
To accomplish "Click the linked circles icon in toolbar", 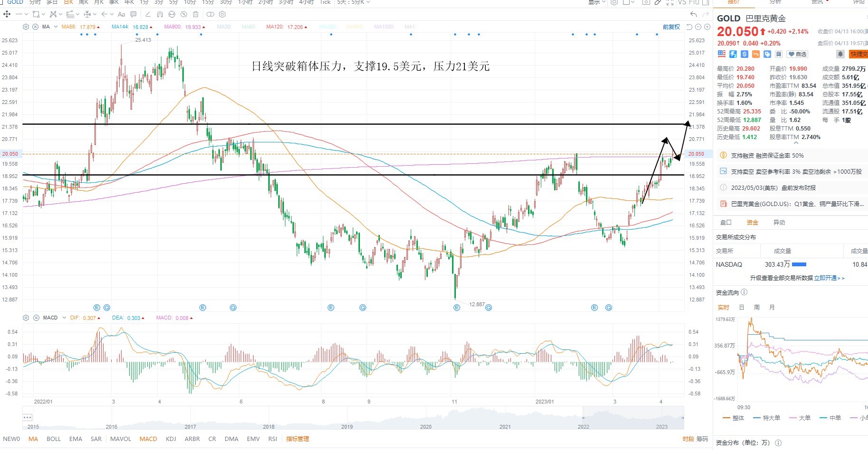I will (x=210, y=14).
